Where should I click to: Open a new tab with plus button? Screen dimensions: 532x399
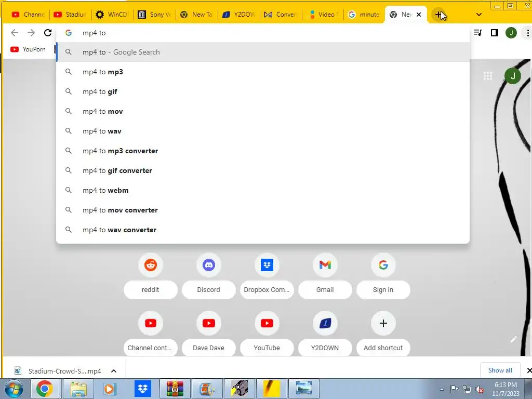438,15
